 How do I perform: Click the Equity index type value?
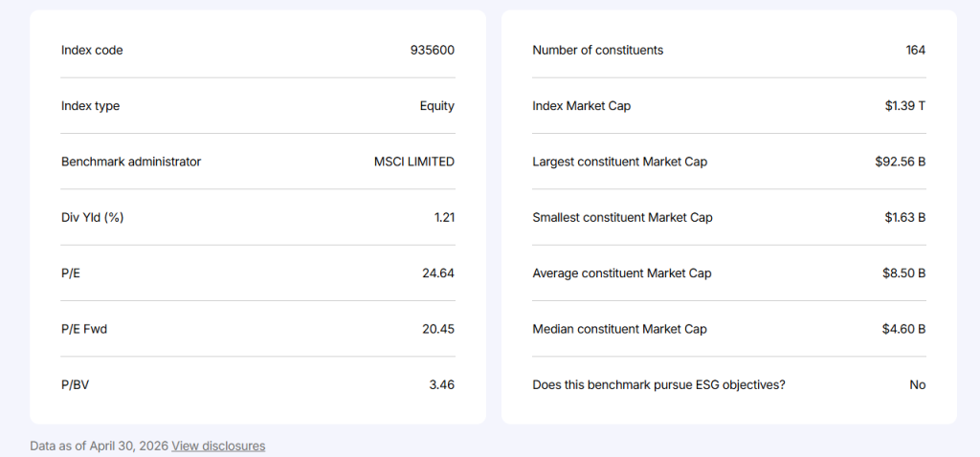[436, 106]
